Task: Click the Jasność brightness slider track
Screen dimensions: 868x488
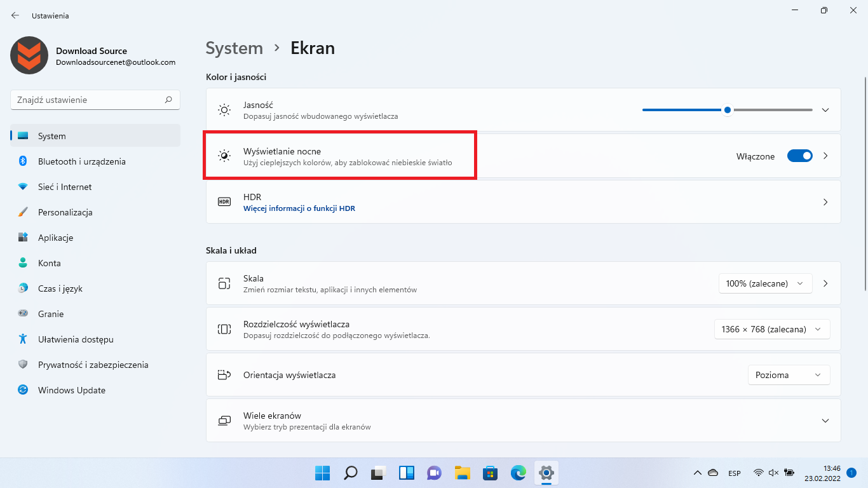Action: [x=728, y=110]
